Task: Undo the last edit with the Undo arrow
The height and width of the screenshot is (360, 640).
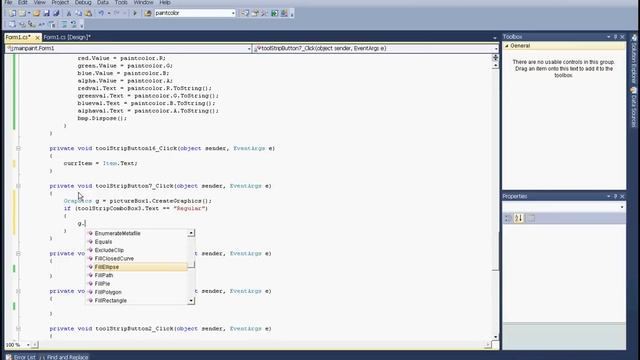Action: pyautogui.click(x=101, y=13)
